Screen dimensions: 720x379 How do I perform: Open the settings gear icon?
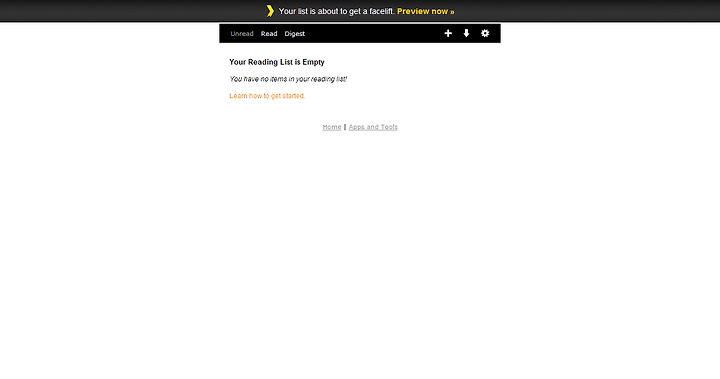[485, 33]
